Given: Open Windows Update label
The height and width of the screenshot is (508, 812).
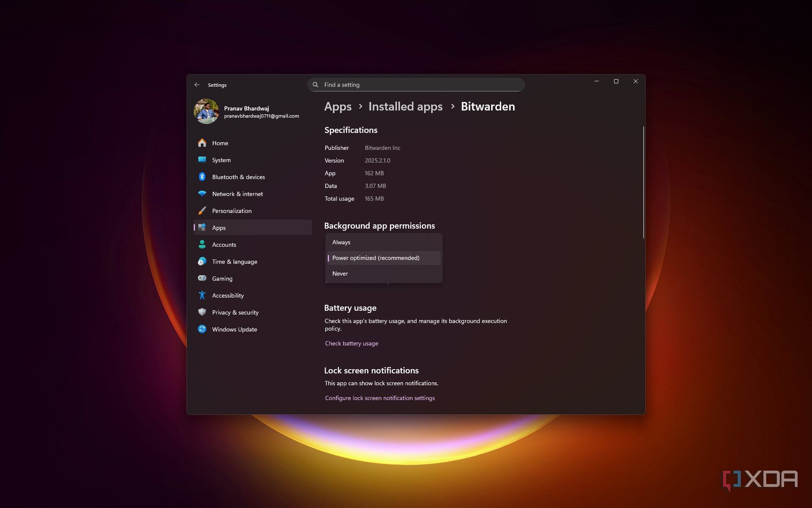Looking at the screenshot, I should [x=234, y=329].
